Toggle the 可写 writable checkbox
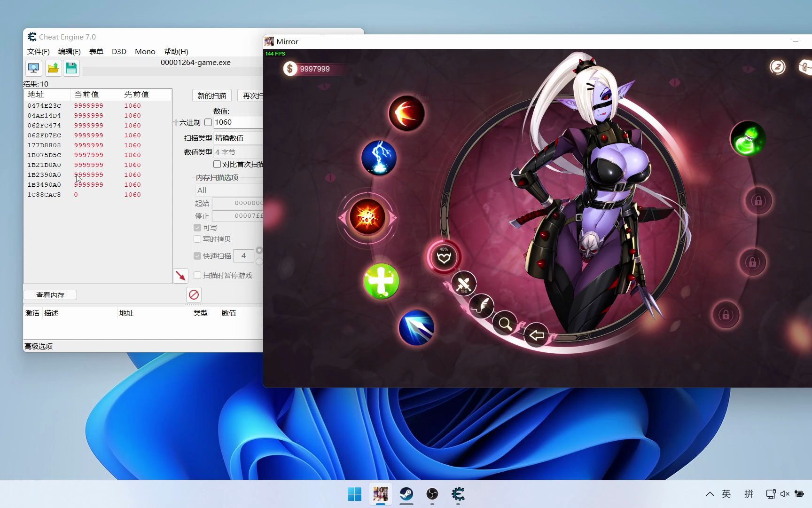The image size is (812, 508). [x=197, y=228]
